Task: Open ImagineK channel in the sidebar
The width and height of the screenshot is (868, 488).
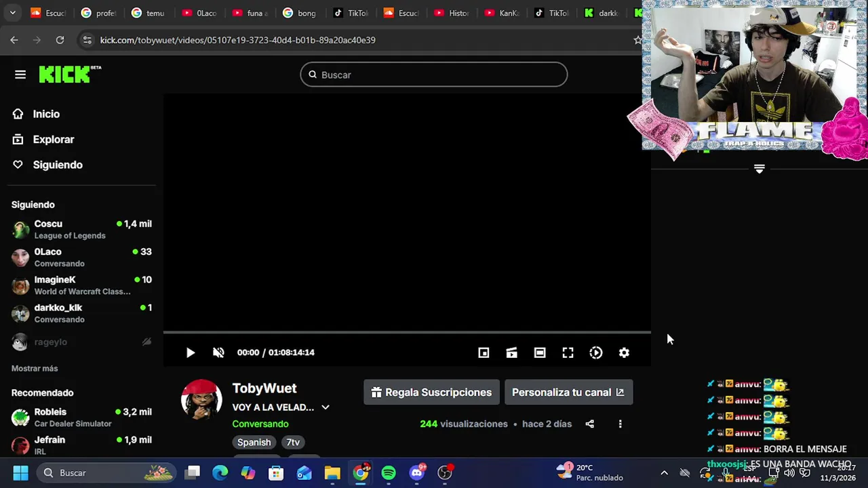Action: [81, 285]
